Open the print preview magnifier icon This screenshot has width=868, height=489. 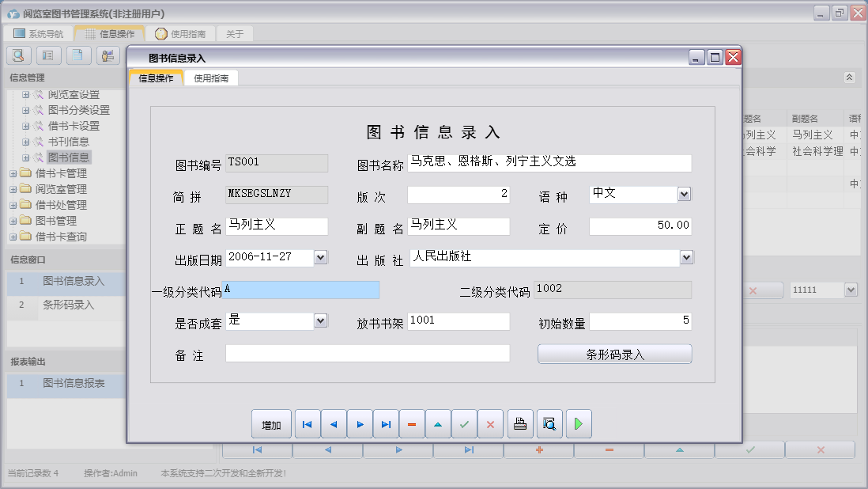click(x=549, y=423)
